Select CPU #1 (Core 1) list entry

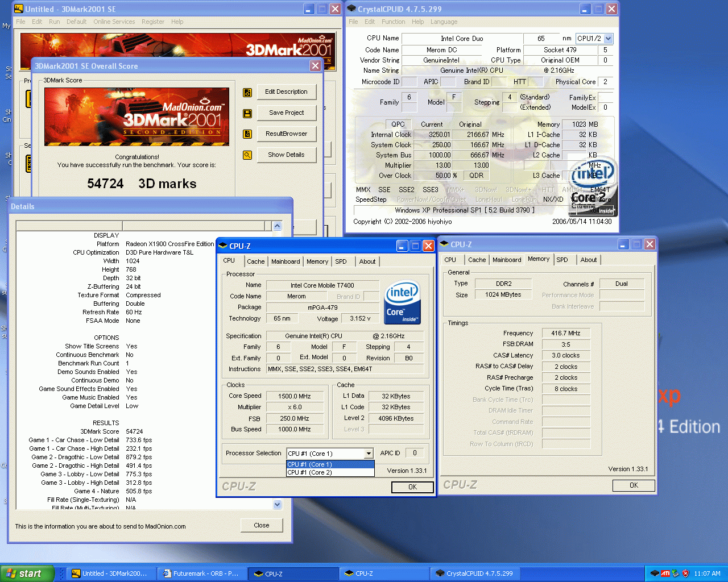pyautogui.click(x=330, y=464)
